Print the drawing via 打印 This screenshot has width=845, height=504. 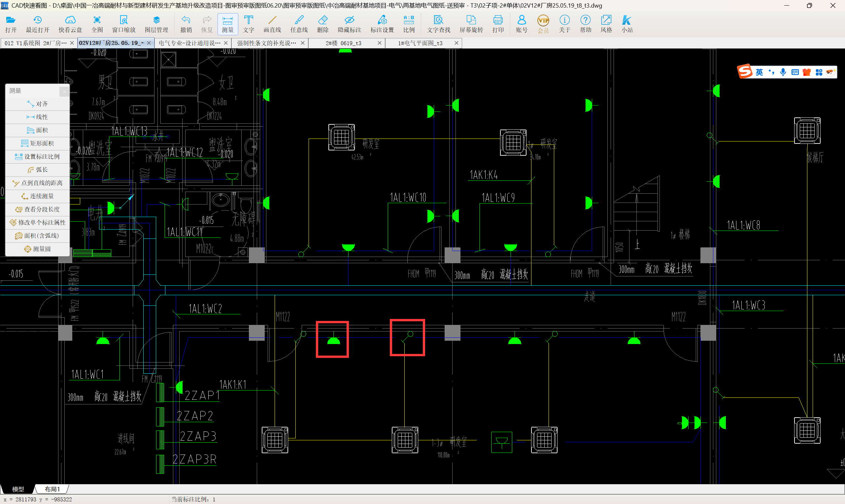pyautogui.click(x=498, y=24)
